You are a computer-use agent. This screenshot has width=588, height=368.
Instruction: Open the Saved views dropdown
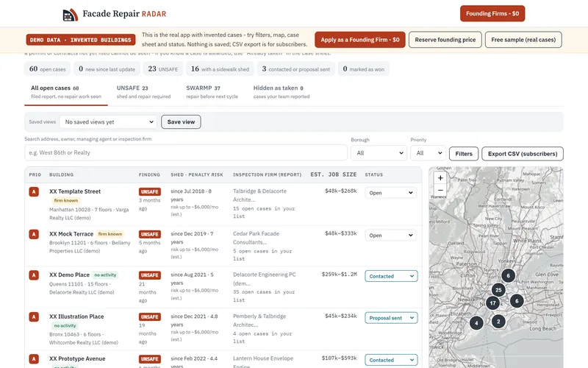[108, 122]
